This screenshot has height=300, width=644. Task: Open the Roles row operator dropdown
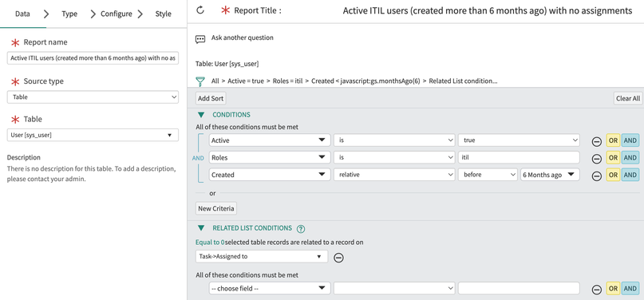point(394,158)
